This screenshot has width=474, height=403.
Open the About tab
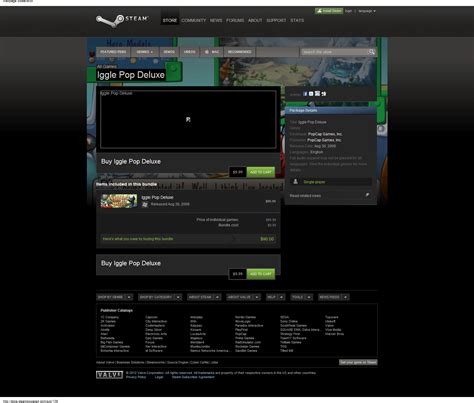tap(255, 20)
